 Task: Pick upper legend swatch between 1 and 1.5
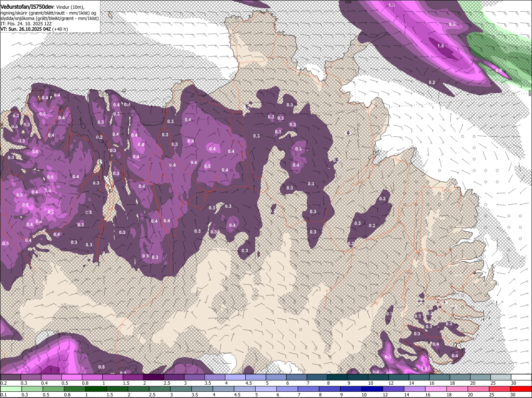click(112, 377)
